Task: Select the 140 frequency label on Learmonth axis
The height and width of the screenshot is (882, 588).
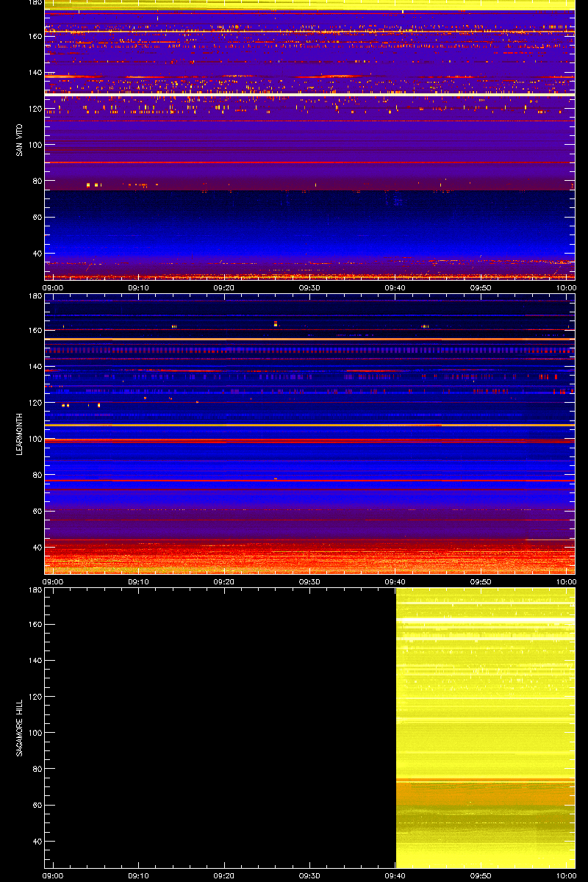Action: (34, 366)
